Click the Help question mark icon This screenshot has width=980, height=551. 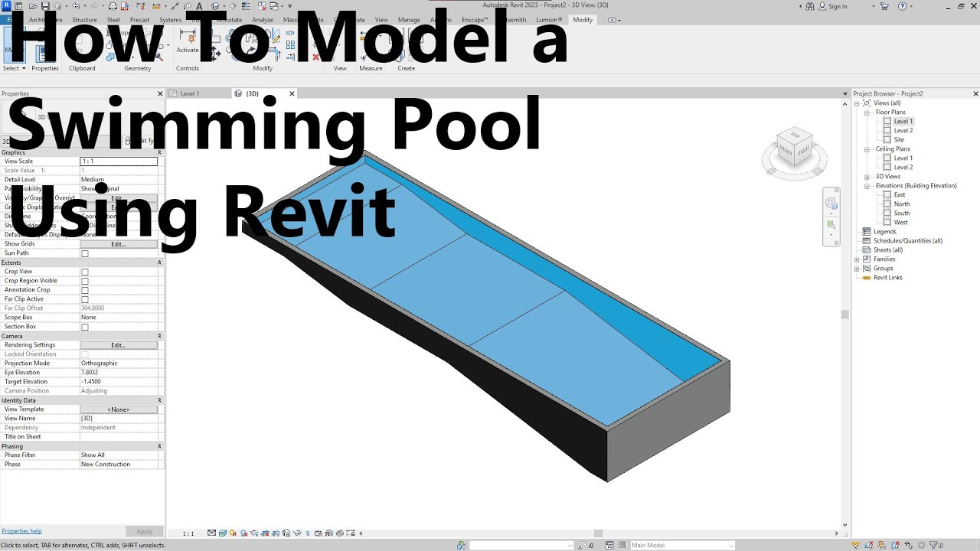pyautogui.click(x=902, y=6)
